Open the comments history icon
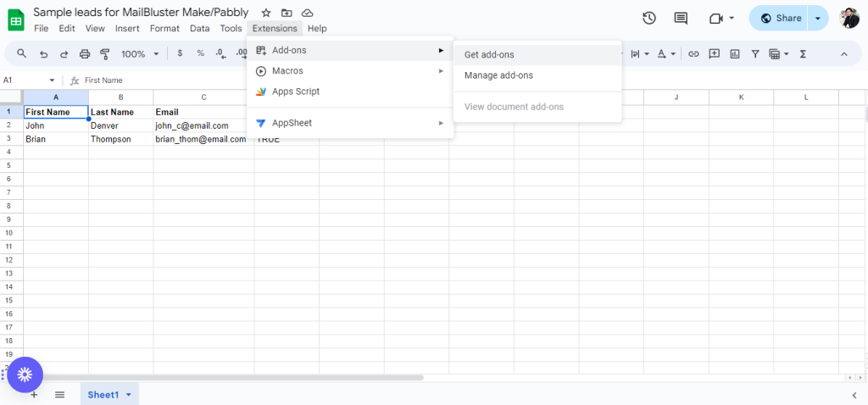 pos(681,19)
